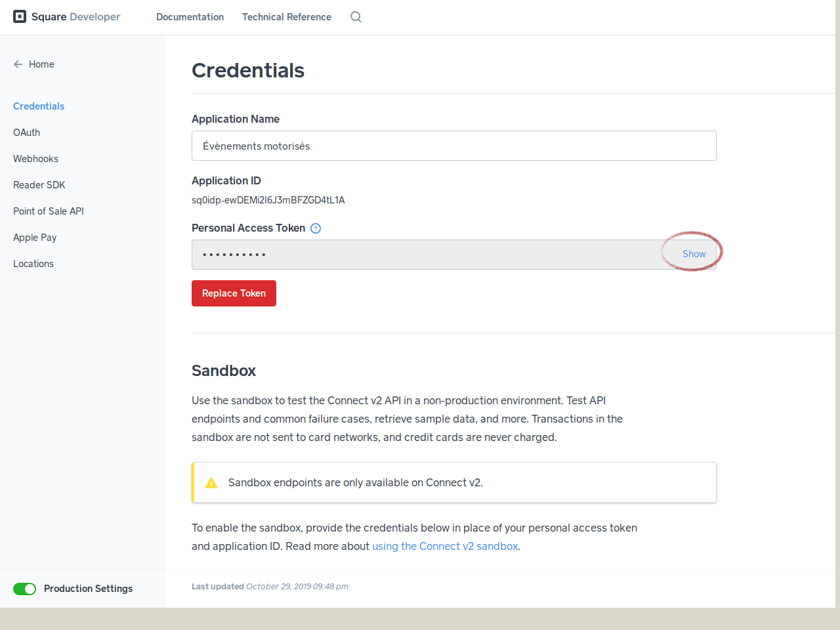Open the Technical Reference menu item

click(x=287, y=17)
